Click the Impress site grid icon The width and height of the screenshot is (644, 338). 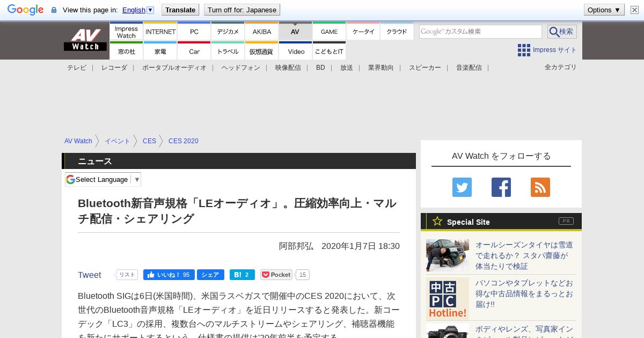(x=524, y=50)
